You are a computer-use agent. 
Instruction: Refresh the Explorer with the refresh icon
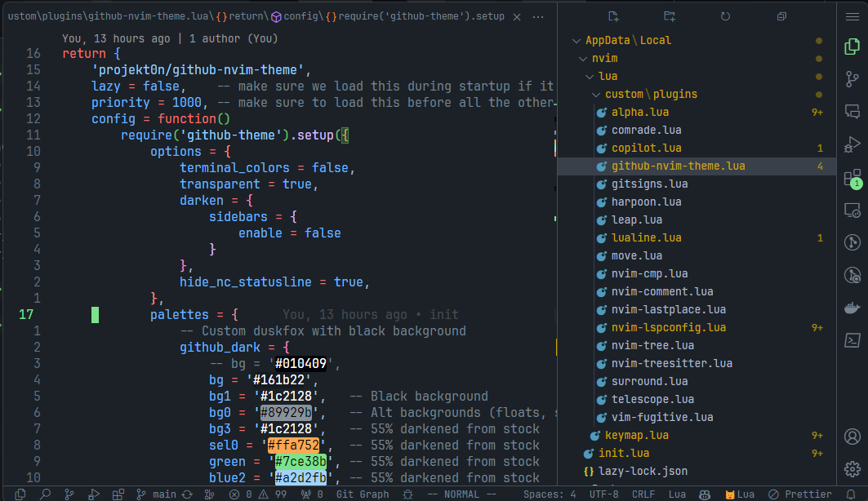click(x=726, y=16)
